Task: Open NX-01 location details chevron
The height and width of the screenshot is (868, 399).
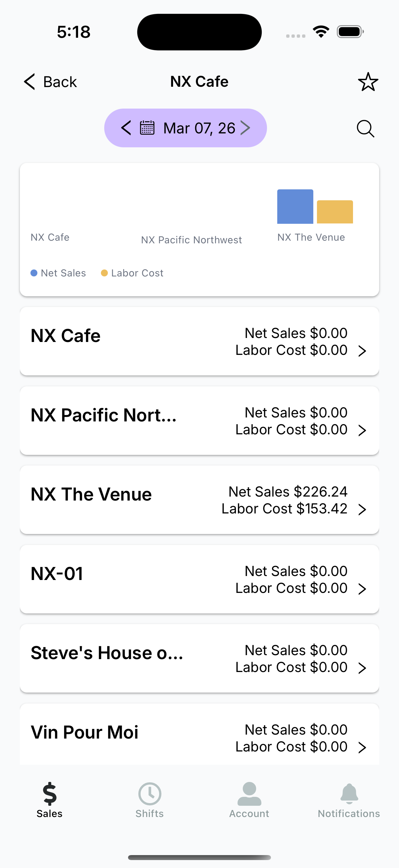Action: (x=362, y=589)
